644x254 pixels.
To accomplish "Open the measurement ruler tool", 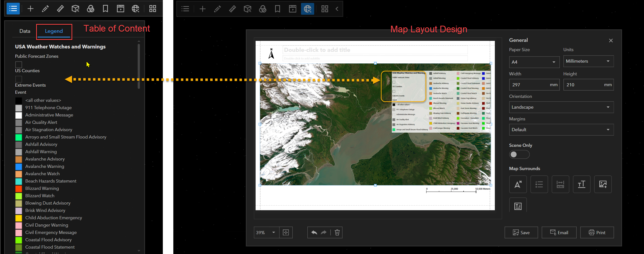I will [x=60, y=9].
